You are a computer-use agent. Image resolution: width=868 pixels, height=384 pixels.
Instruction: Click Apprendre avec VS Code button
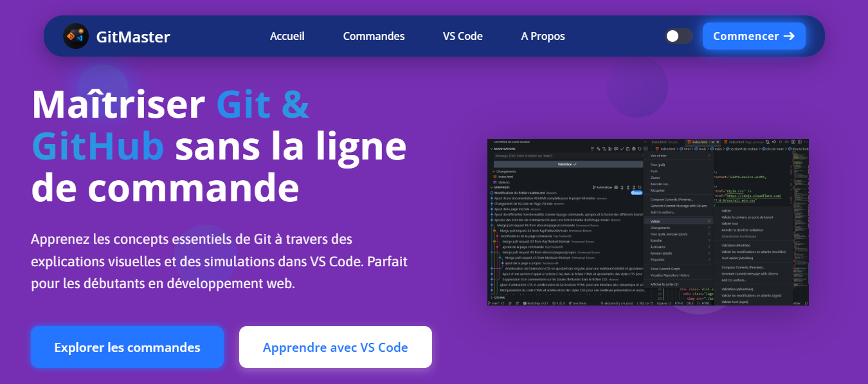click(335, 347)
